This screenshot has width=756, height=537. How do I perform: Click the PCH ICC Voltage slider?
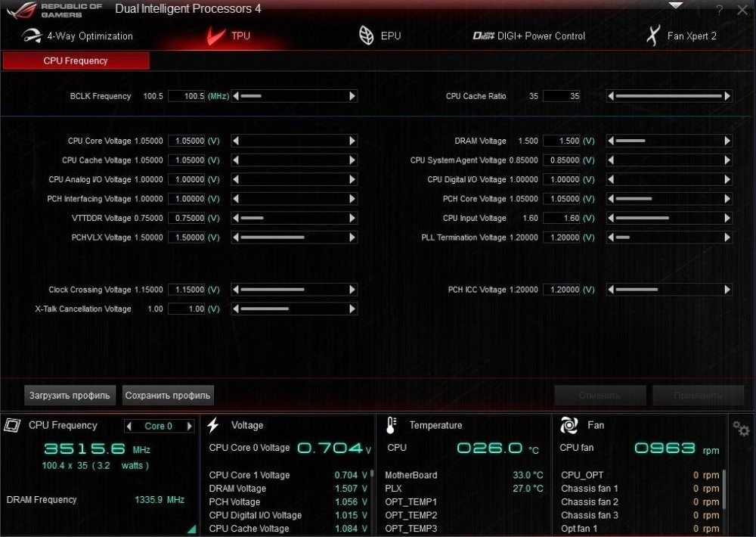669,290
